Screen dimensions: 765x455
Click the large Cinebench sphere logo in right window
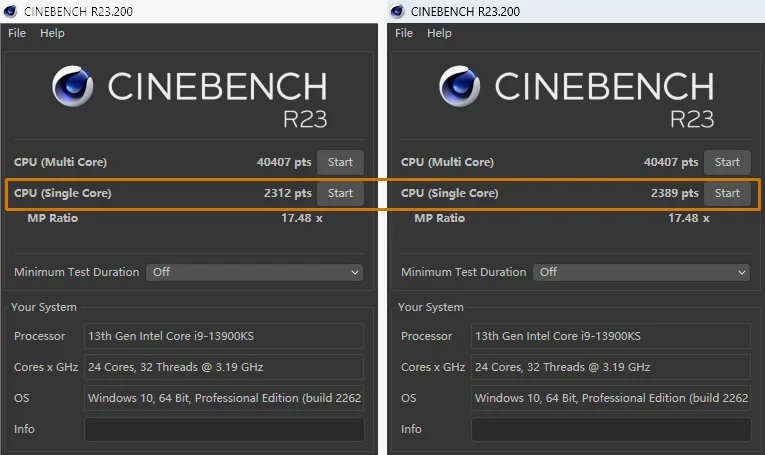coord(460,86)
